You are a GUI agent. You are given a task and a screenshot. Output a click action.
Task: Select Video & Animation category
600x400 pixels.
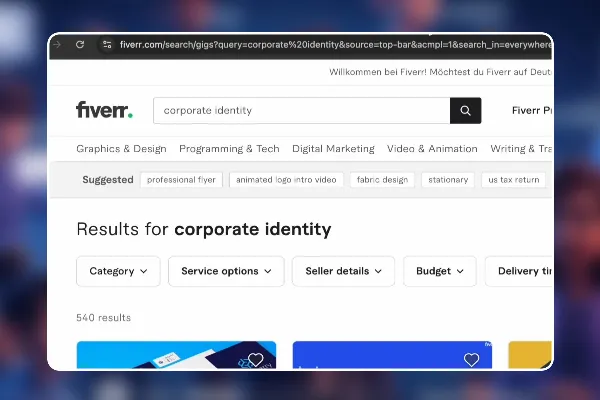pos(432,149)
